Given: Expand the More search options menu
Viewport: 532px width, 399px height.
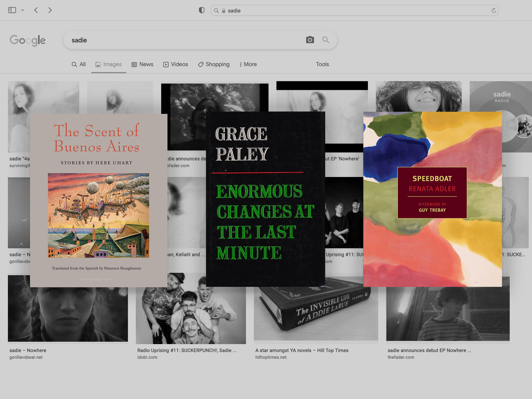Looking at the screenshot, I should point(248,64).
